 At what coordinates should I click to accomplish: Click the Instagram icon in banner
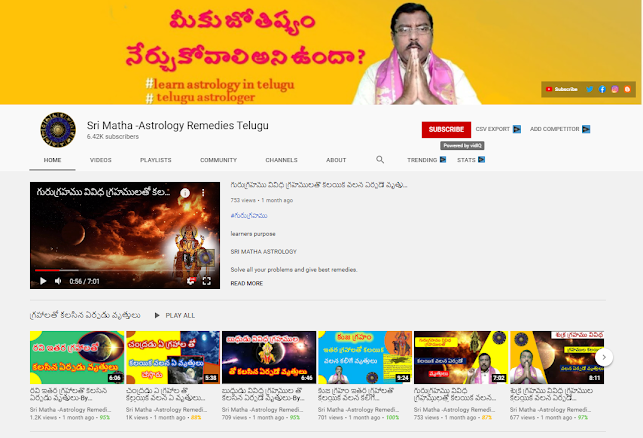point(615,89)
